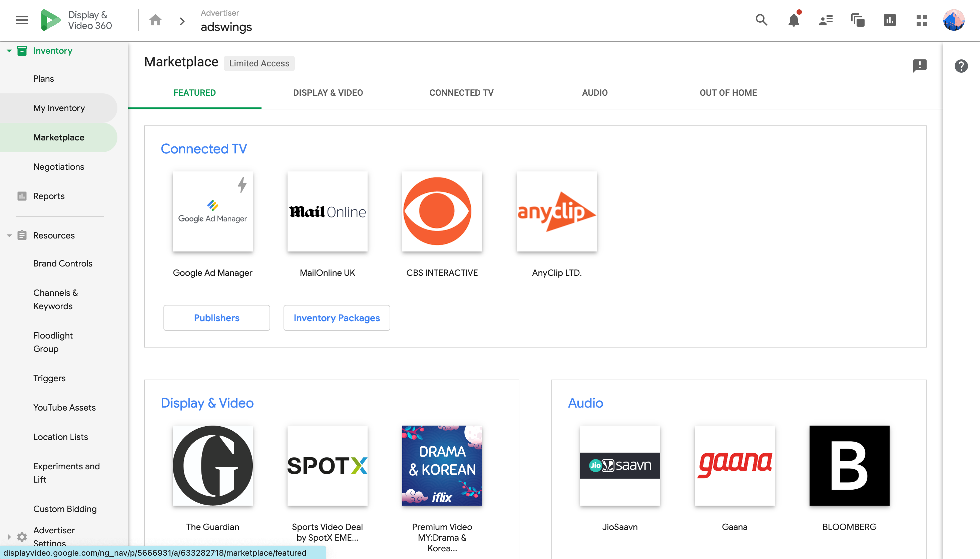Click the stacked copies icon in header
Image resolution: width=980 pixels, height=559 pixels.
(x=858, y=20)
